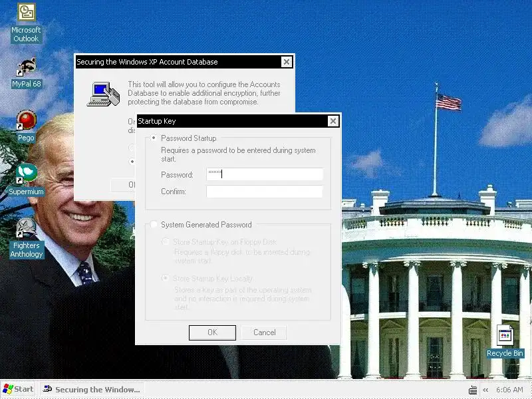Click the computer and key icon in Securing dialog
The image size is (532, 399).
click(x=104, y=94)
